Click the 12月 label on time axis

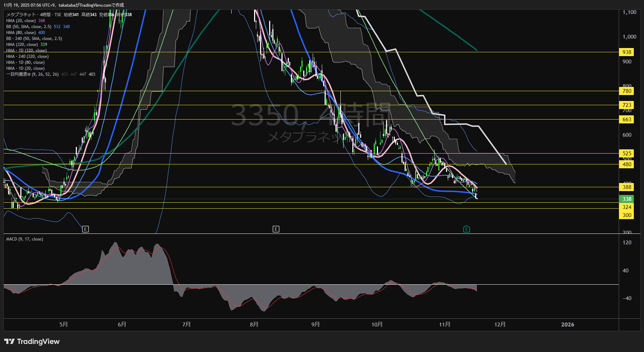(x=500, y=325)
